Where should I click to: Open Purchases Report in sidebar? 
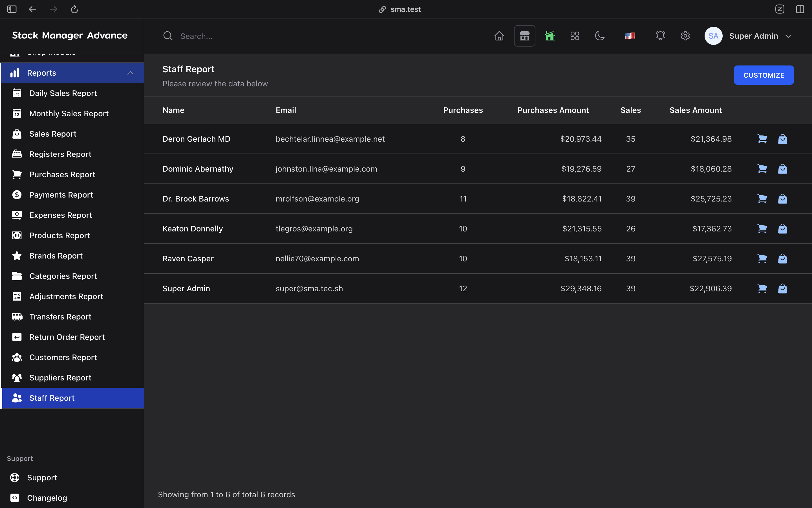(72, 175)
